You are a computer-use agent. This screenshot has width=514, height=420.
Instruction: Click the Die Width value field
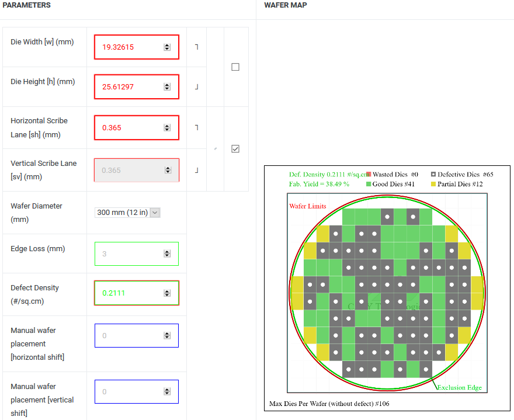pyautogui.click(x=136, y=47)
